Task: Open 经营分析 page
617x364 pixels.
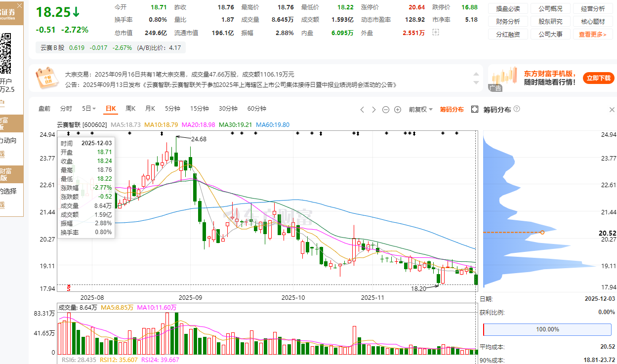Action: pos(593,9)
